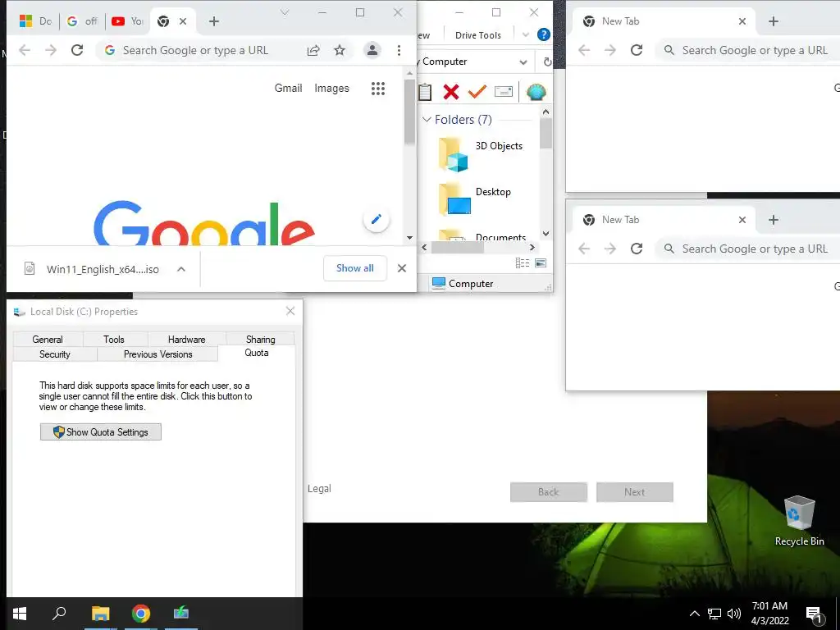The width and height of the screenshot is (840, 630).
Task: Click File Explorer vertical scrollbar down arrow
Action: pyautogui.click(x=546, y=233)
